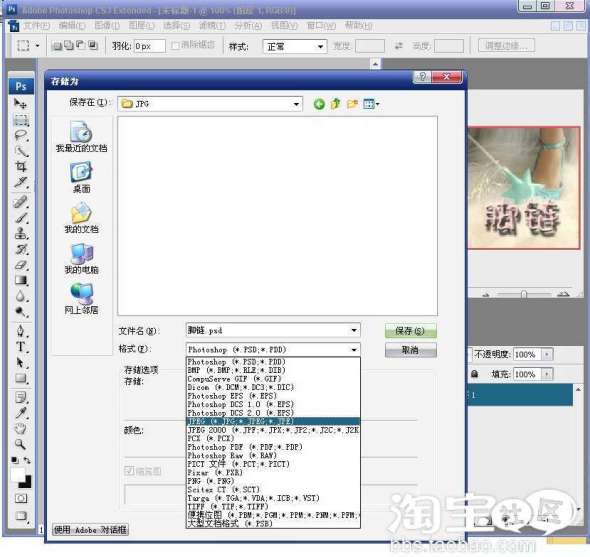
Task: Select the Eraser tool
Action: click(x=21, y=265)
